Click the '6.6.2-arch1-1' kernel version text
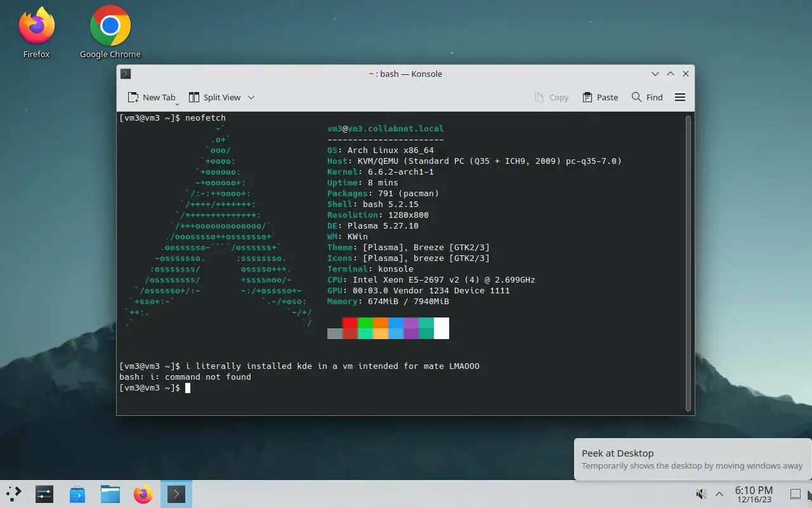 [x=401, y=171]
